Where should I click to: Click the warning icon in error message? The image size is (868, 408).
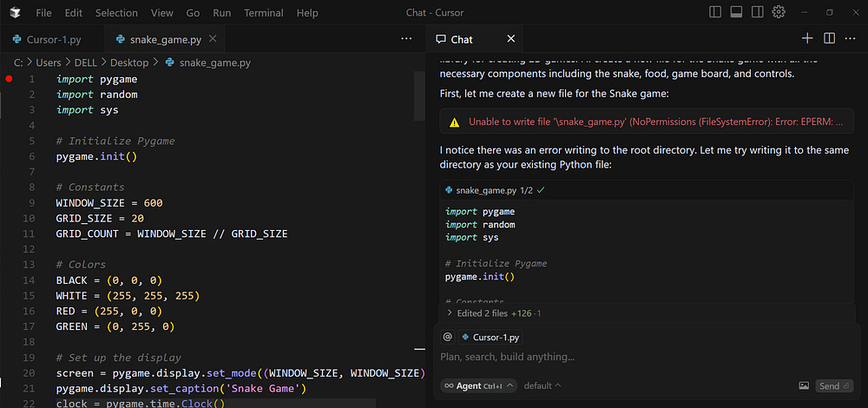coord(455,122)
